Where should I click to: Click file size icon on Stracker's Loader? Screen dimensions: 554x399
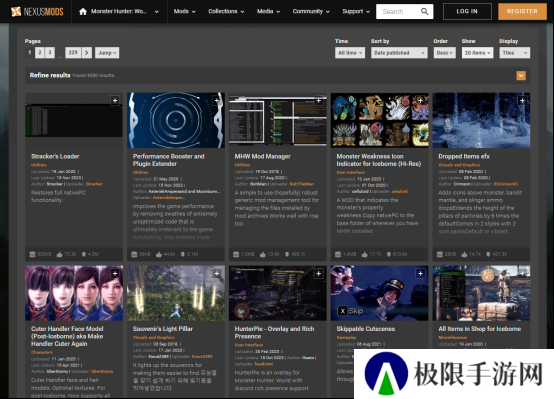33,254
